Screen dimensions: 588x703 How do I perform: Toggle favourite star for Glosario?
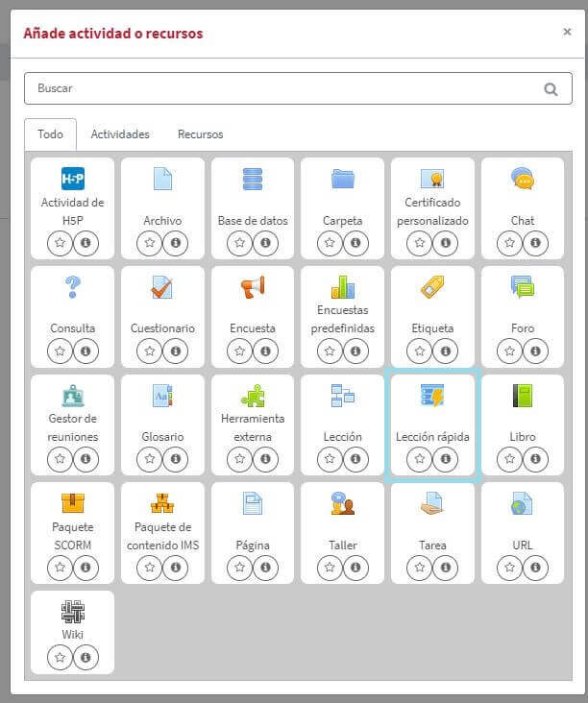pos(149,459)
